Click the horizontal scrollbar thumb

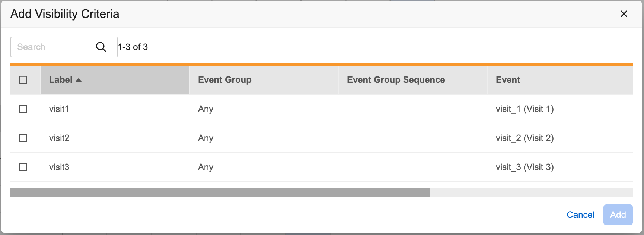coord(220,192)
